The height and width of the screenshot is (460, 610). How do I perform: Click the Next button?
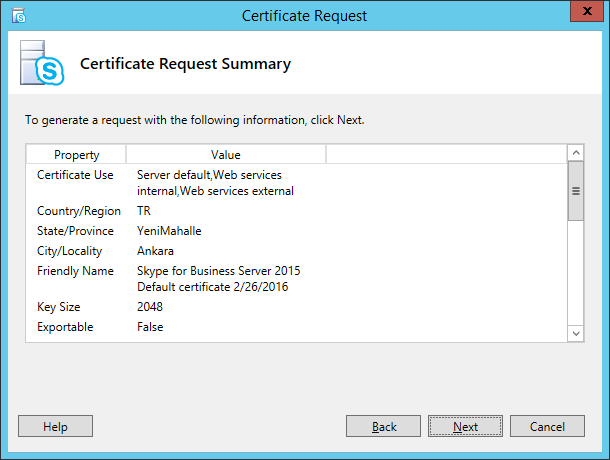tap(465, 426)
